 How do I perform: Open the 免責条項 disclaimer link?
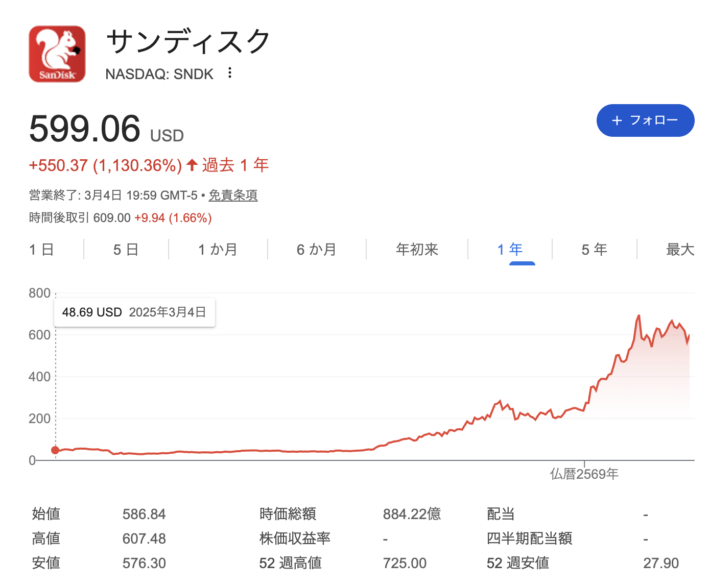tap(233, 195)
